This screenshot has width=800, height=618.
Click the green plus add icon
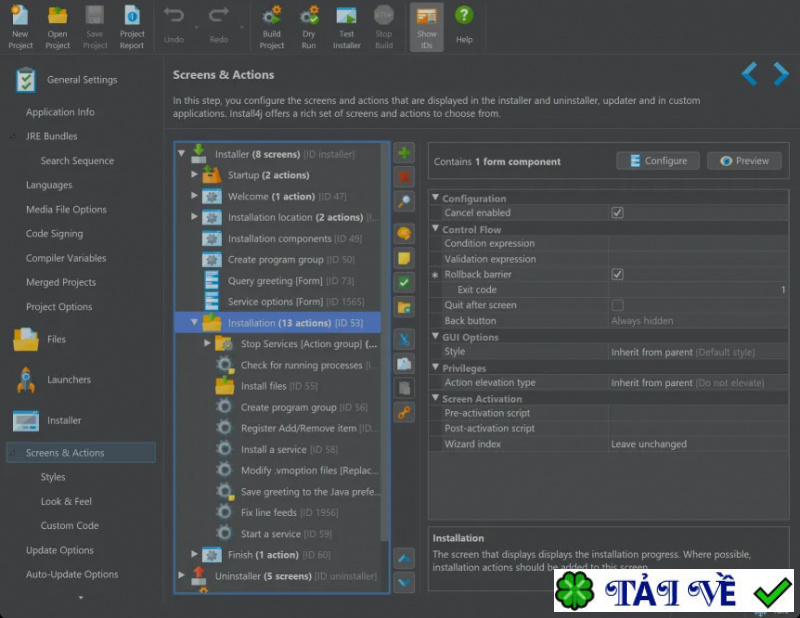click(x=404, y=153)
